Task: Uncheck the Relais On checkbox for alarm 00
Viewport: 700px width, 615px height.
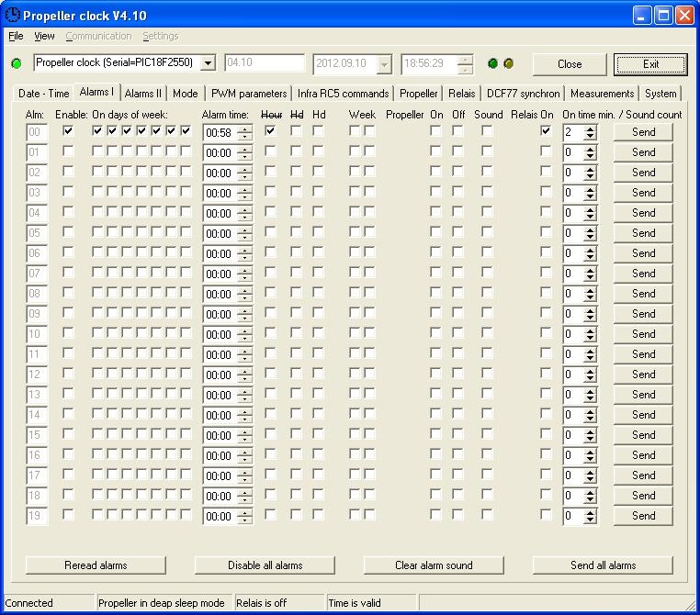Action: [x=545, y=130]
